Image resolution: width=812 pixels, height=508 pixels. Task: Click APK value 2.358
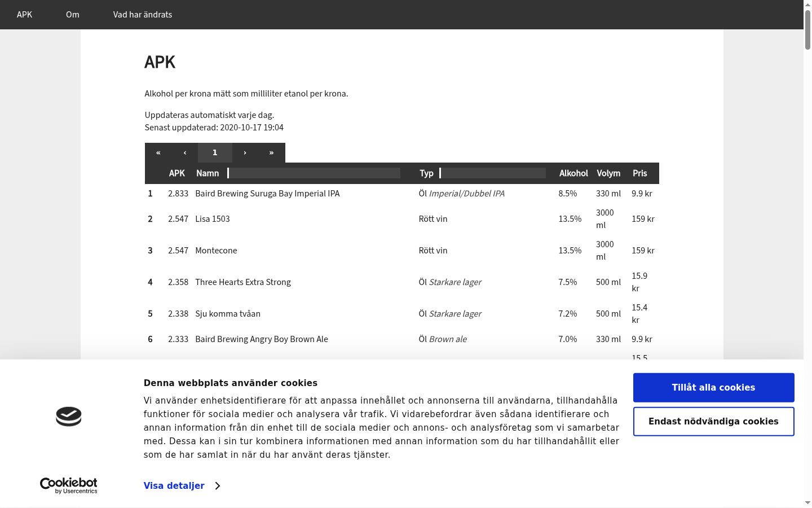tap(178, 282)
